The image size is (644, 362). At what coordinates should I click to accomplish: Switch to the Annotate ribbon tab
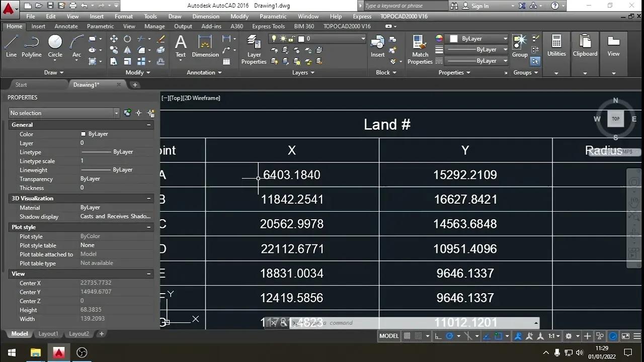point(66,26)
